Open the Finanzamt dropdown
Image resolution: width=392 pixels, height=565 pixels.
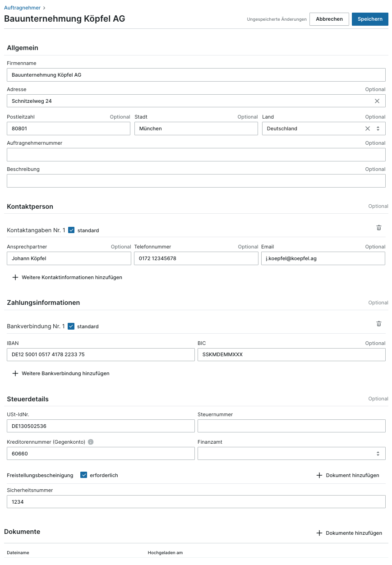pyautogui.click(x=291, y=453)
